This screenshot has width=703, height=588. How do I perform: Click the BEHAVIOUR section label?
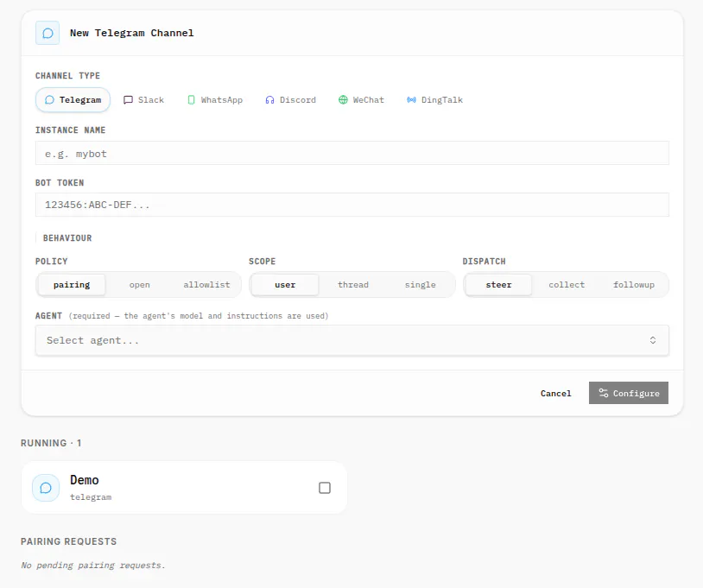[67, 238]
